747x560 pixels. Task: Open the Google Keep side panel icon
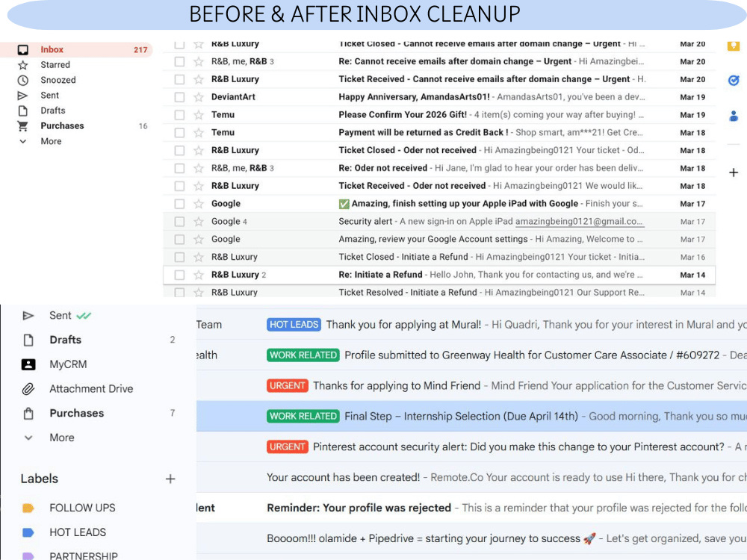coord(734,46)
